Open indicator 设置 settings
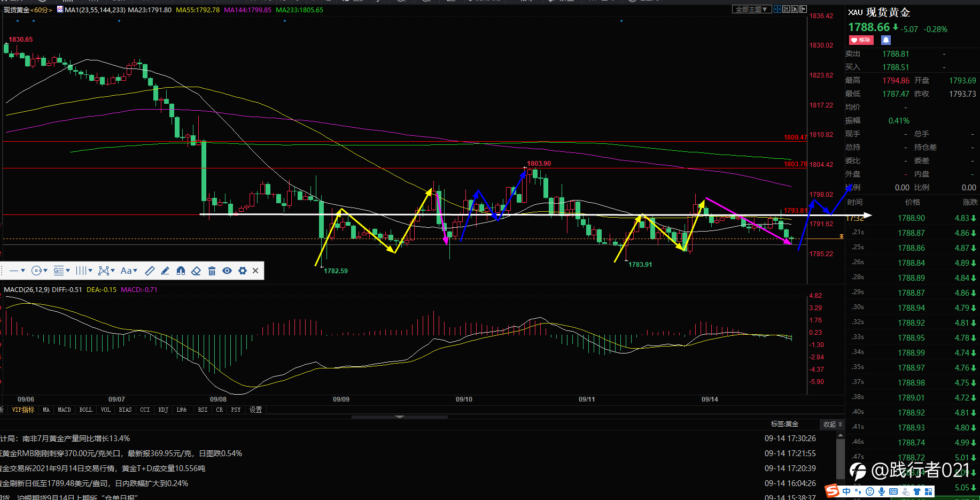This screenshot has width=980, height=500. tap(256, 410)
